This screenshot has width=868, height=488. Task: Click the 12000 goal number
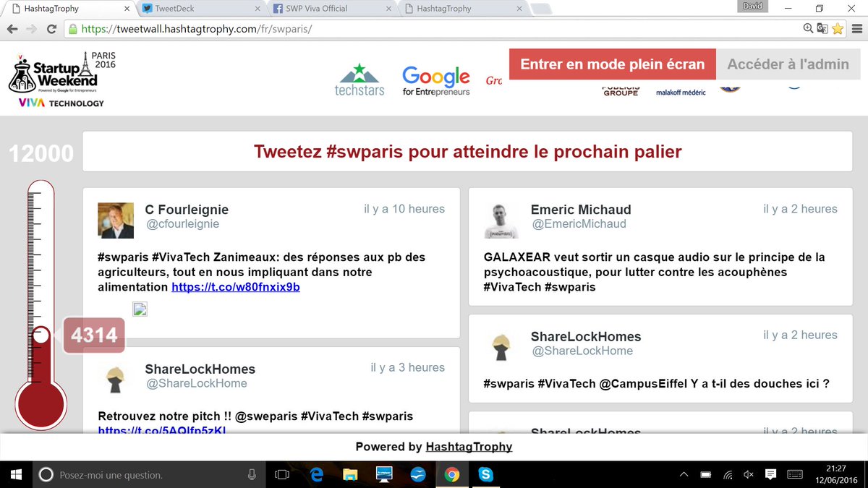pos(41,153)
